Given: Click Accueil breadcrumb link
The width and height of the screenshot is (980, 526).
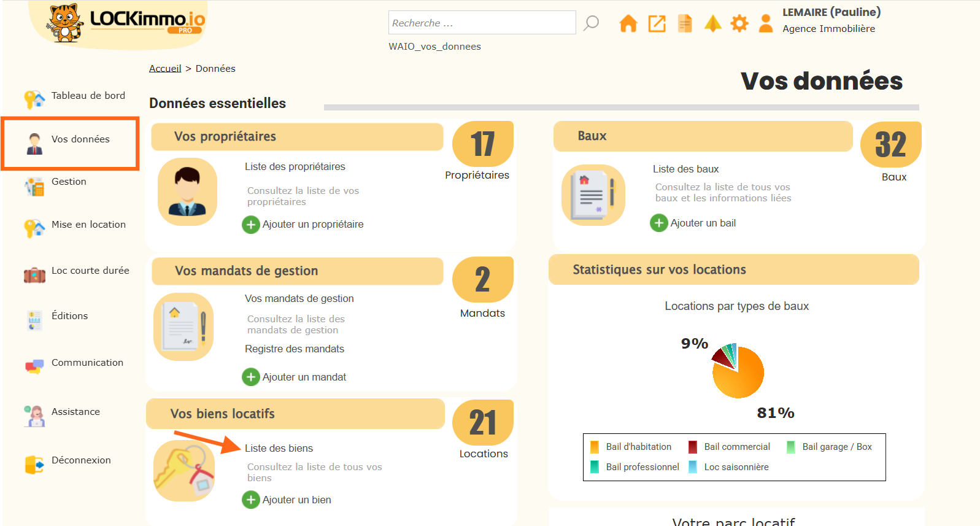Looking at the screenshot, I should (165, 69).
